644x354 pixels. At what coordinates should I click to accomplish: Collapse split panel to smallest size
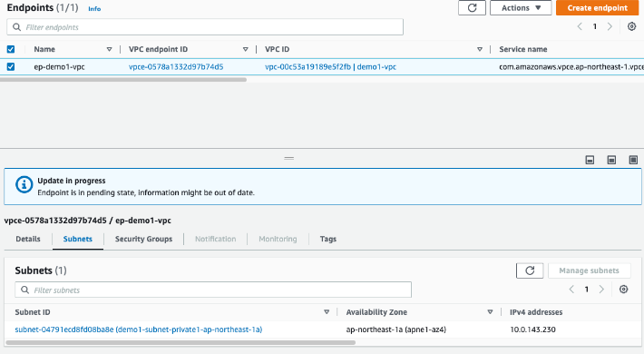point(590,160)
